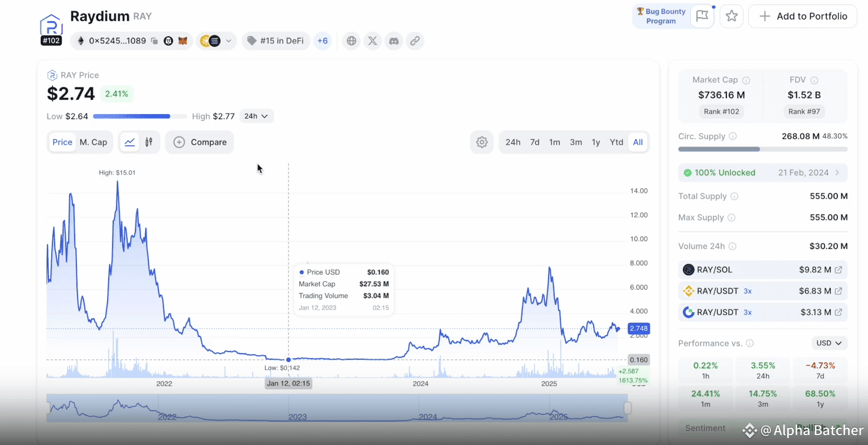Click the Raydium logo icon
868x445 pixels.
coord(51,25)
